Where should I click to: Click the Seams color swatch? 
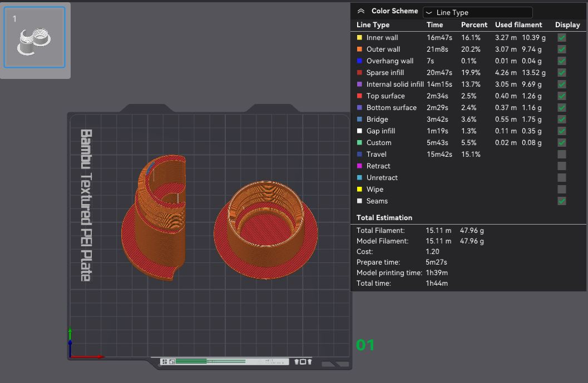pos(359,201)
